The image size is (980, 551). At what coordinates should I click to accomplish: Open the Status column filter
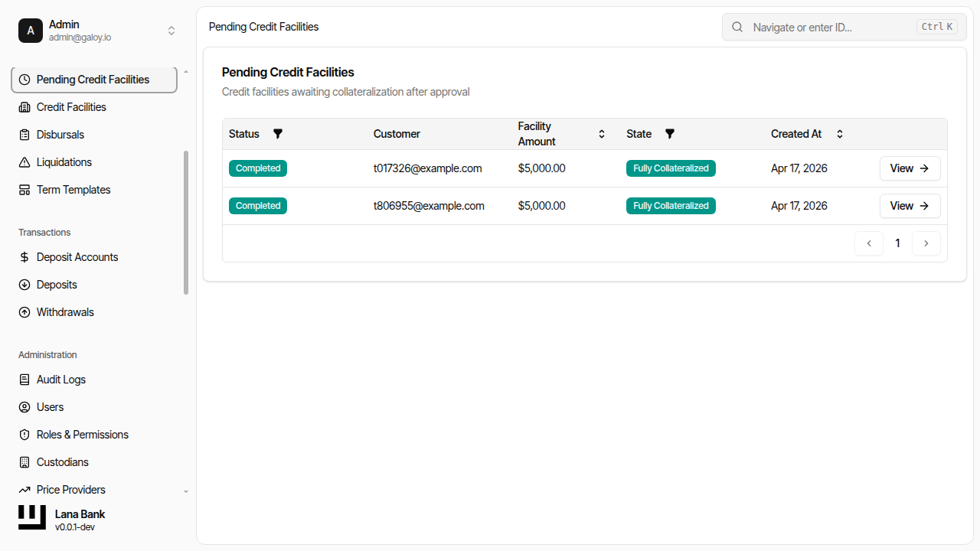pyautogui.click(x=278, y=134)
